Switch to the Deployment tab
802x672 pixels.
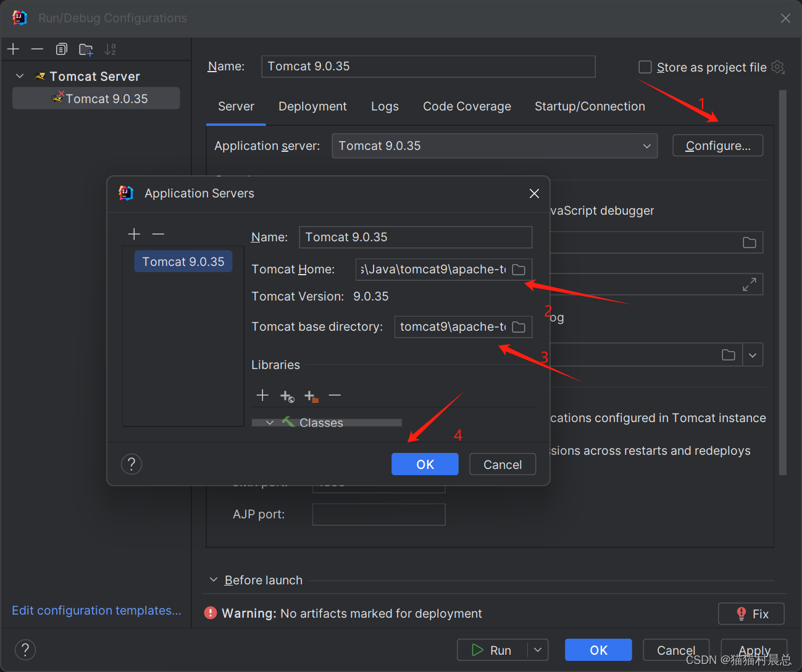point(312,106)
